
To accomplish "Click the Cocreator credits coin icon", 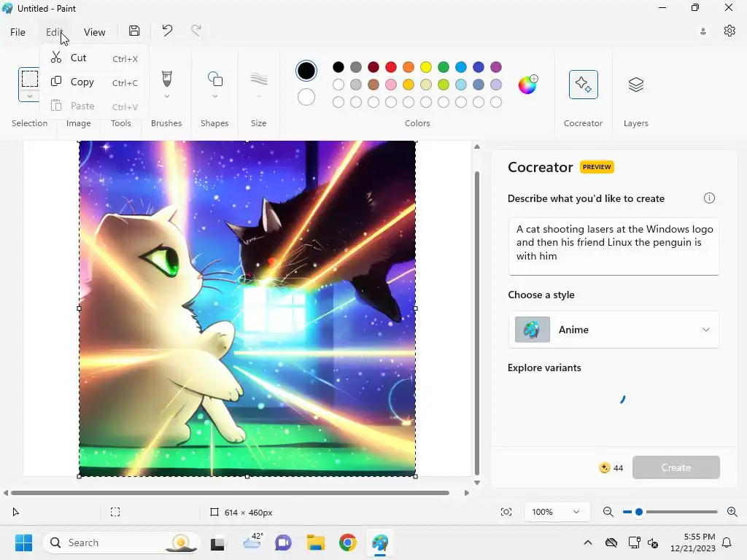I will click(x=605, y=467).
